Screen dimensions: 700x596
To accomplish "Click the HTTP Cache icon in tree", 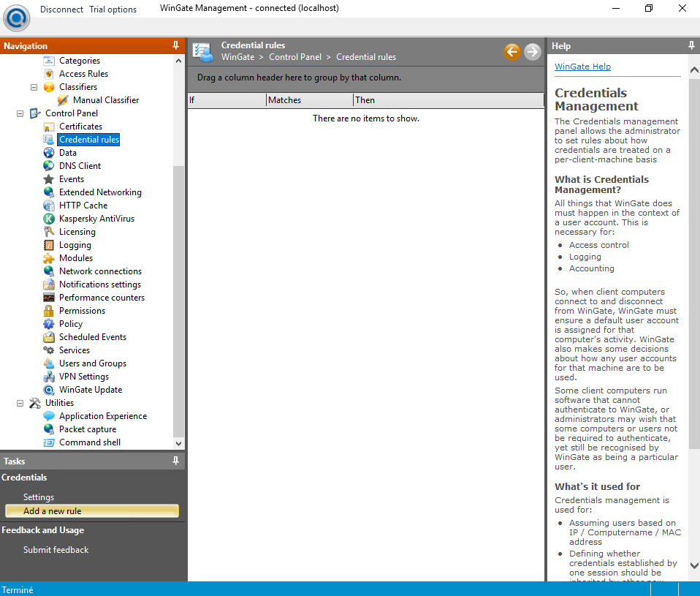I will (x=49, y=205).
